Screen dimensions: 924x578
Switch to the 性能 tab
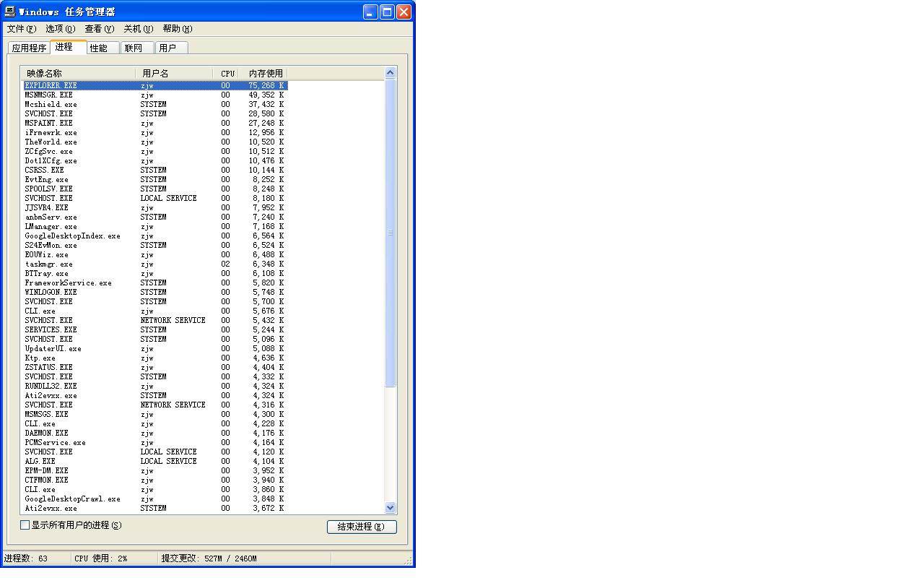[x=102, y=48]
